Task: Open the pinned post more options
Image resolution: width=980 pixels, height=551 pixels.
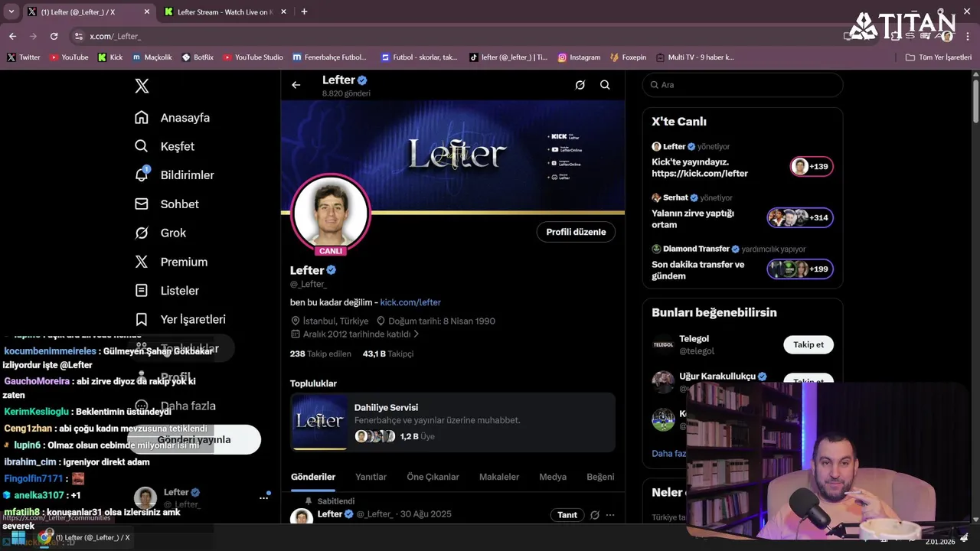Action: coord(610,515)
